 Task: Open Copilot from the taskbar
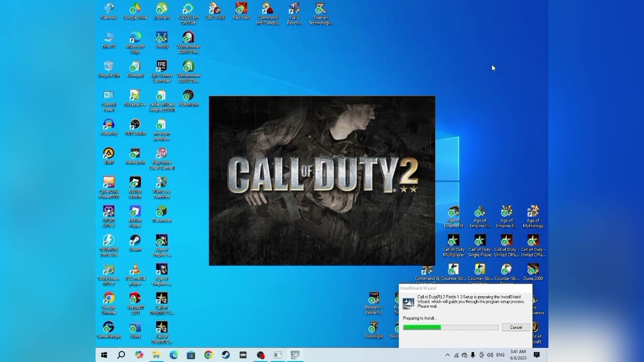139,355
